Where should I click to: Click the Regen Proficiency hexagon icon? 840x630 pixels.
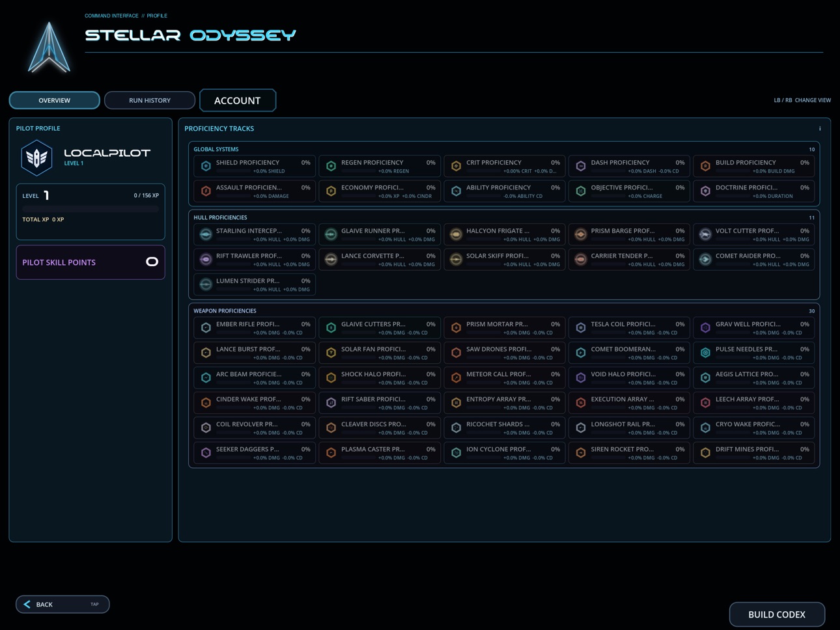[x=331, y=166]
